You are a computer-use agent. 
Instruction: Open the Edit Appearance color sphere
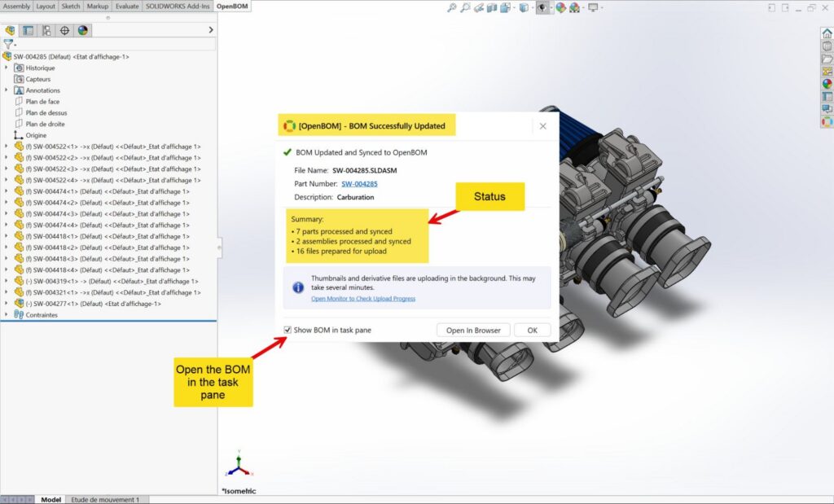[x=561, y=8]
